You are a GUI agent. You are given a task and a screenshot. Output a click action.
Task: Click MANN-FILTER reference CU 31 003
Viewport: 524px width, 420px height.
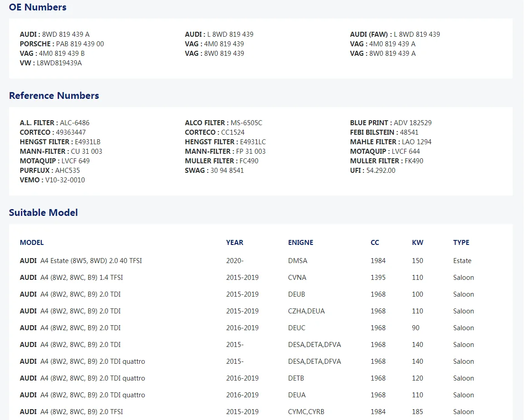(x=61, y=151)
